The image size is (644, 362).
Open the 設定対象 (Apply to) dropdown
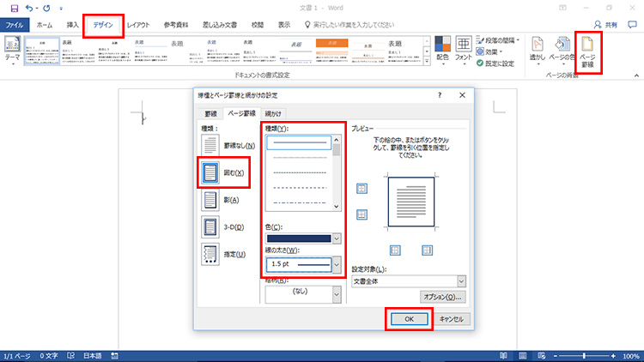point(461,281)
